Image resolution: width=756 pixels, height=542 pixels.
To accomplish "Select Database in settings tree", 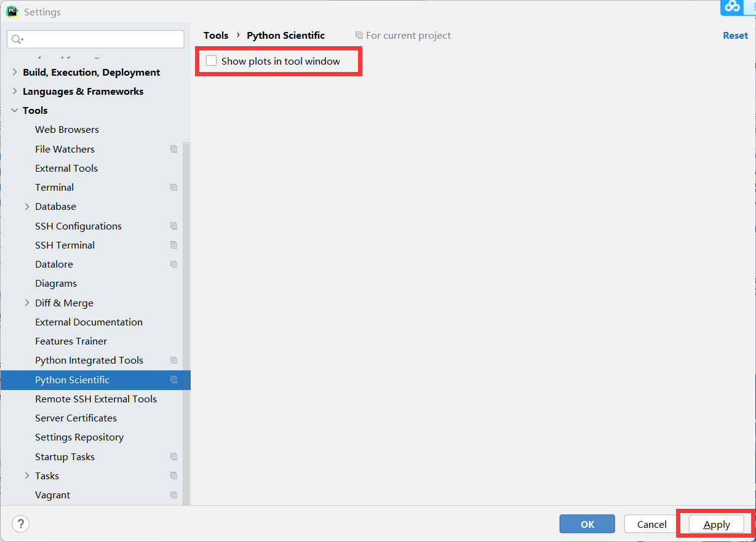I will (55, 207).
